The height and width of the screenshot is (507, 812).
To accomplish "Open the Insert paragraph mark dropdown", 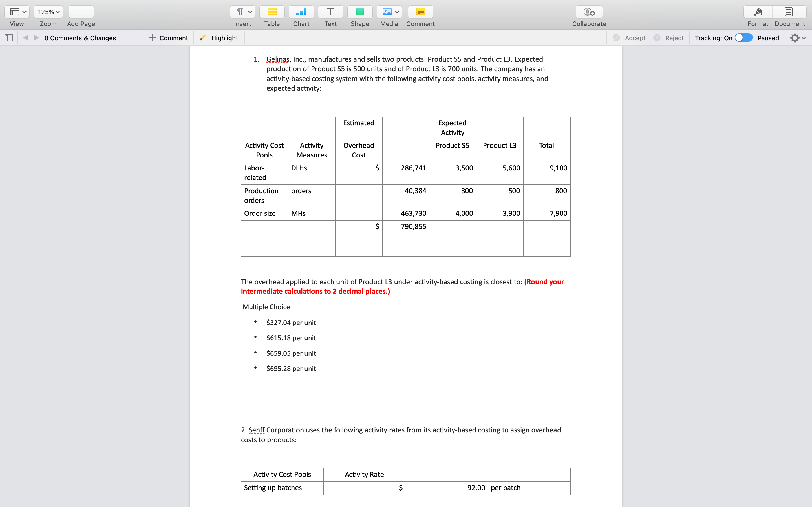I will (x=242, y=12).
